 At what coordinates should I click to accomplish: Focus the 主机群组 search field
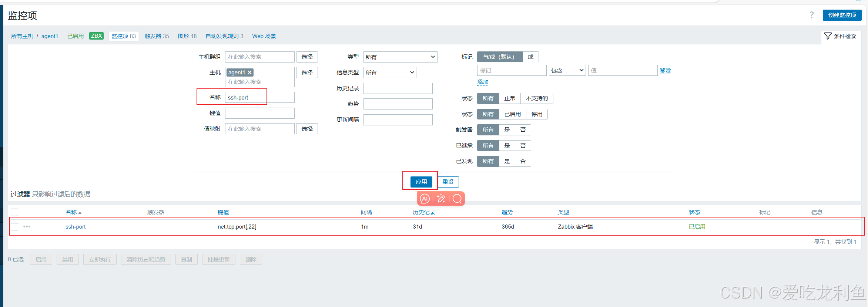click(259, 57)
